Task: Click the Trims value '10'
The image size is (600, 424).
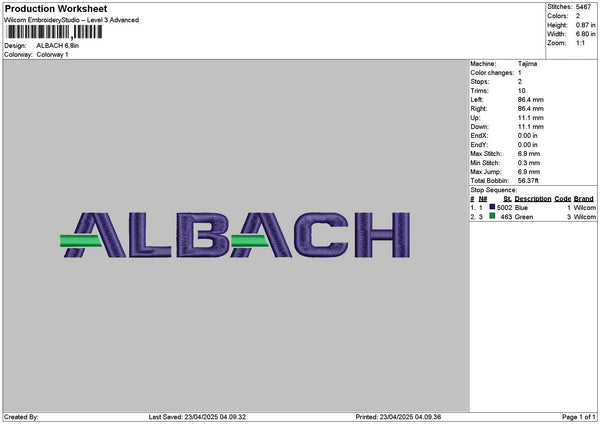Action: (522, 91)
